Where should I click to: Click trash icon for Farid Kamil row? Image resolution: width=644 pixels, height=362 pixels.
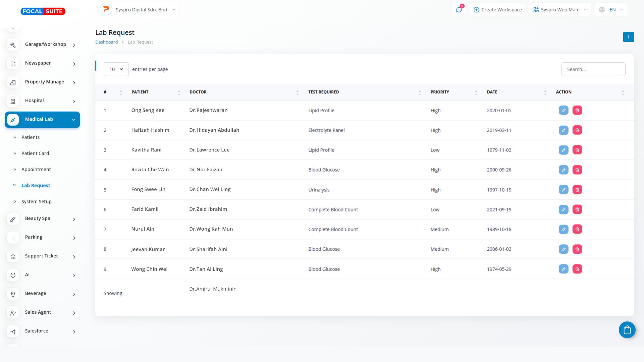tap(577, 209)
